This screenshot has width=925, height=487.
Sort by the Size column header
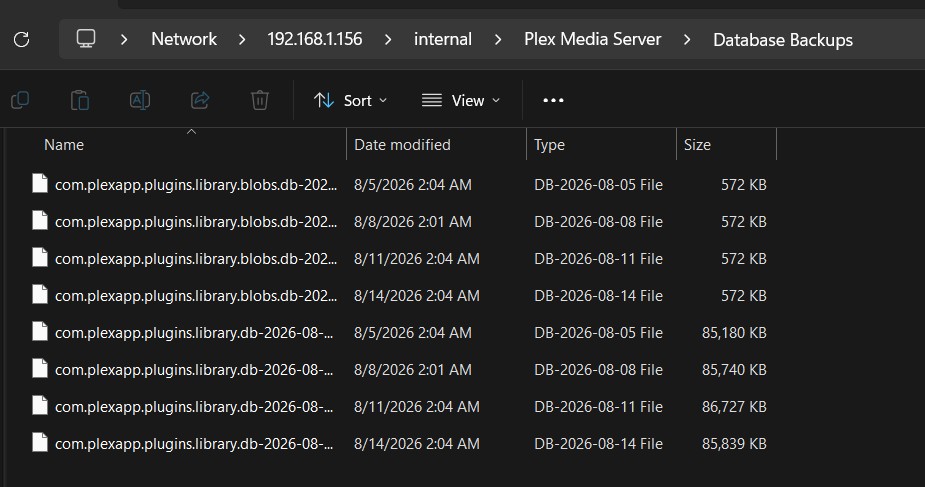point(697,145)
